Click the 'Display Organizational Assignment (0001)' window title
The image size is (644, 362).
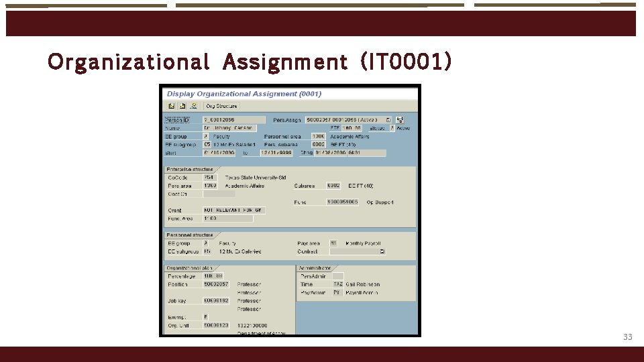244,94
